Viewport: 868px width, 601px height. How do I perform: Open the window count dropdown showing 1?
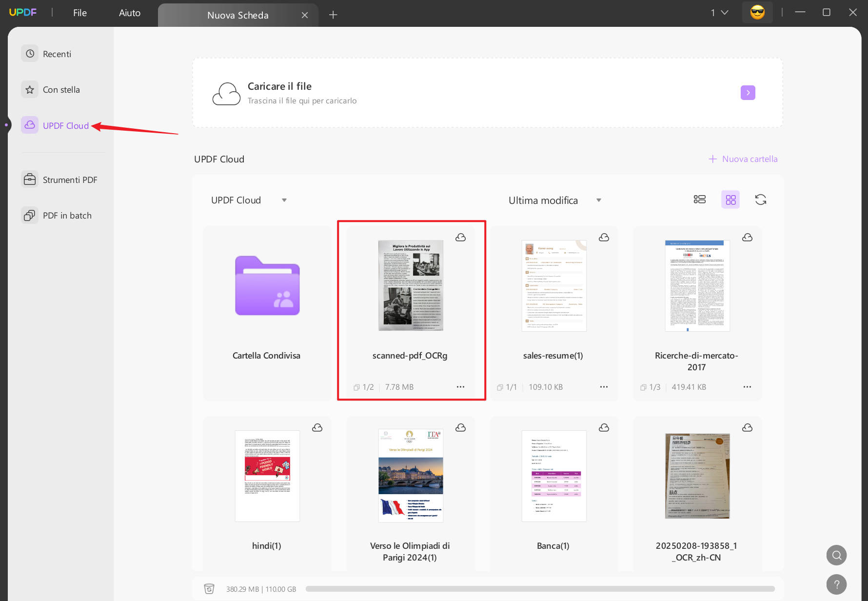click(719, 13)
